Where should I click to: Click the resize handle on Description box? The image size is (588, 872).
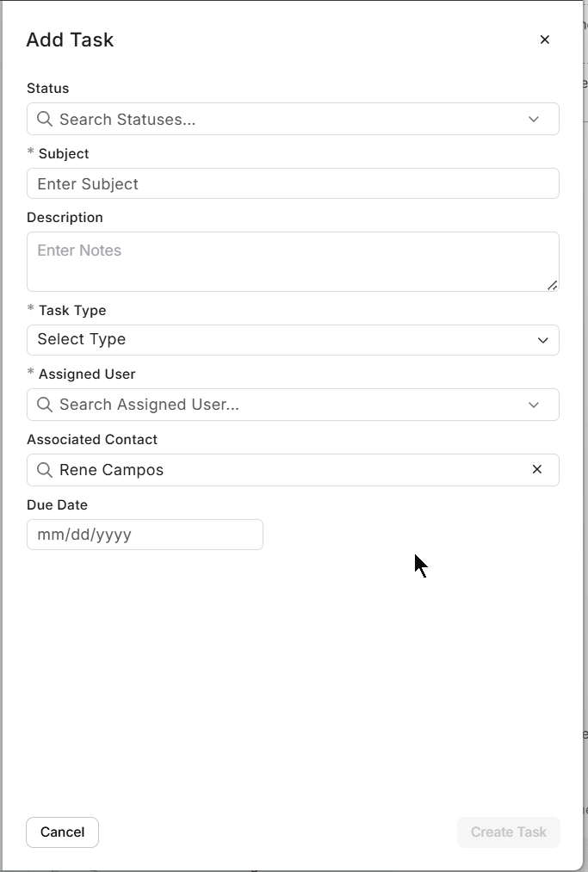click(552, 286)
